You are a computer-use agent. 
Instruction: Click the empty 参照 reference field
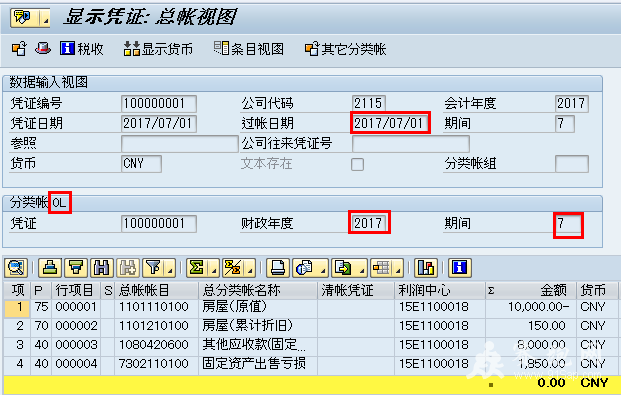point(179,143)
